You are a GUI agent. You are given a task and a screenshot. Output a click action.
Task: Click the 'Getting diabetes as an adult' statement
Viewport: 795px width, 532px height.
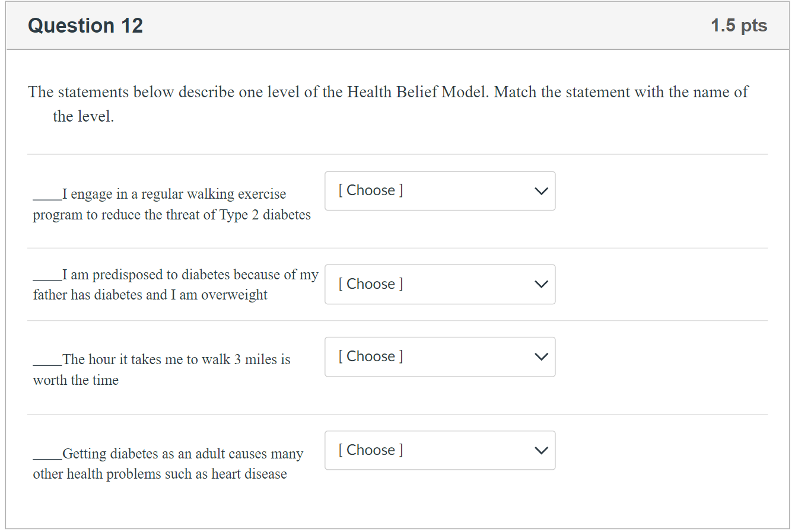pos(183,454)
